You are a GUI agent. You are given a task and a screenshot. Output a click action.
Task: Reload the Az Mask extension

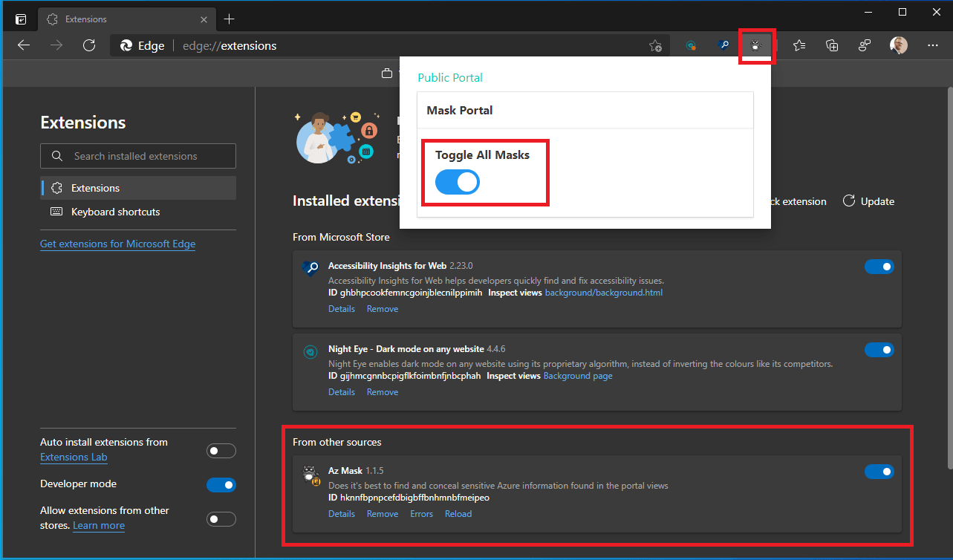coord(458,513)
